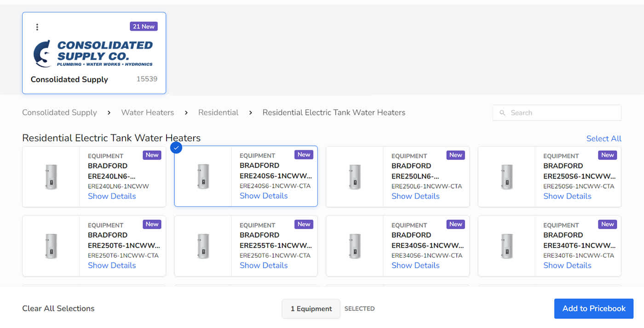Click the ERE250S6 water heater image

coord(506,177)
